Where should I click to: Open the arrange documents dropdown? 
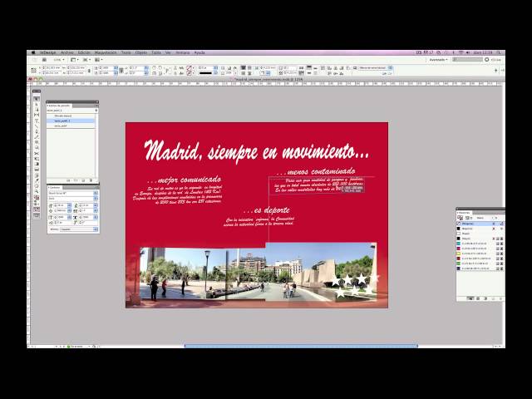98,60
